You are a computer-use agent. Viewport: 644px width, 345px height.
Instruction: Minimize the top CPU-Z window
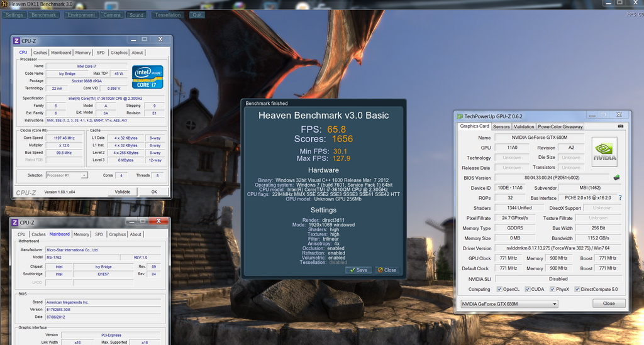point(133,40)
